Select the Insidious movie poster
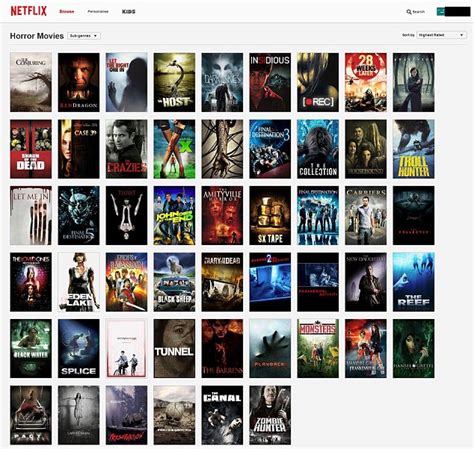This screenshot has height=449, width=474. [x=270, y=82]
